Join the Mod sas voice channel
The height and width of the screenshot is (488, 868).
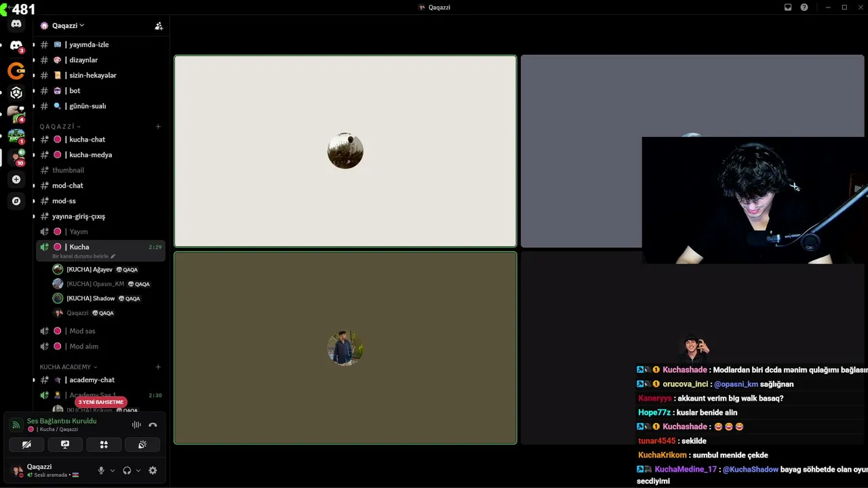(x=100, y=331)
